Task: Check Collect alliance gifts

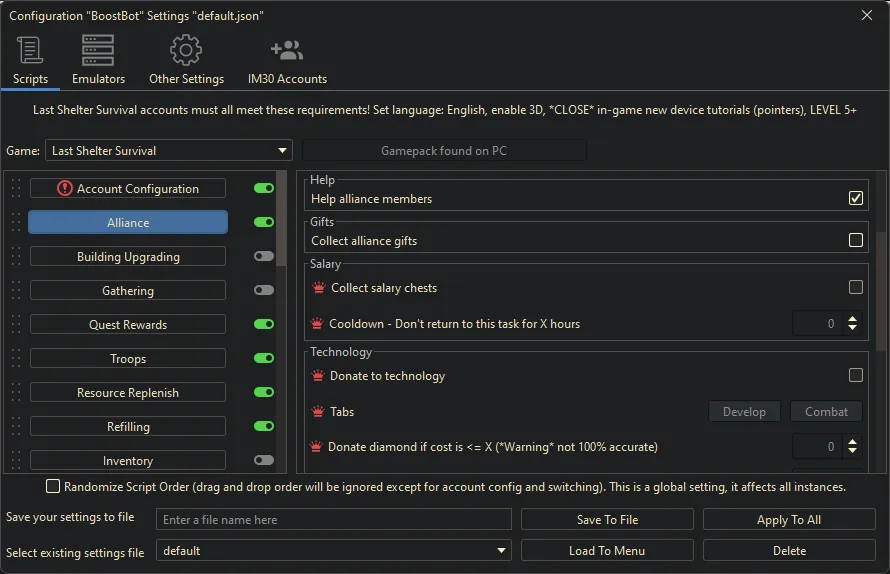Action: (x=855, y=240)
